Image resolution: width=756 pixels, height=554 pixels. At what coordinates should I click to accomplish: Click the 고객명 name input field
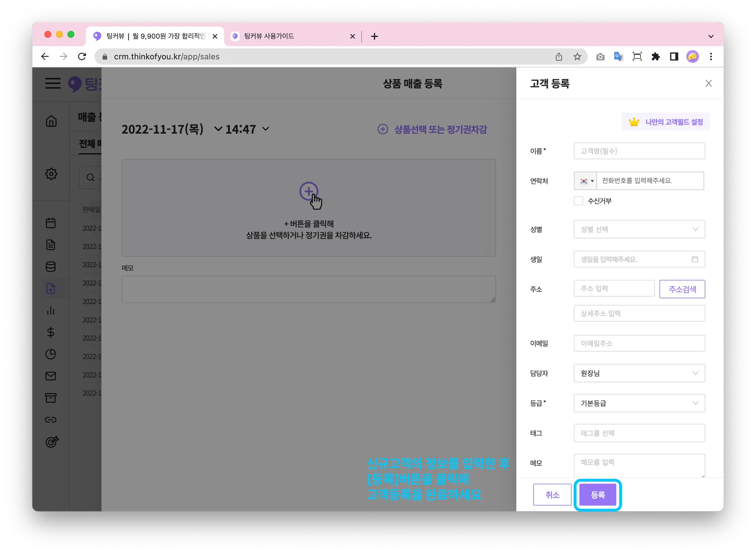point(639,151)
